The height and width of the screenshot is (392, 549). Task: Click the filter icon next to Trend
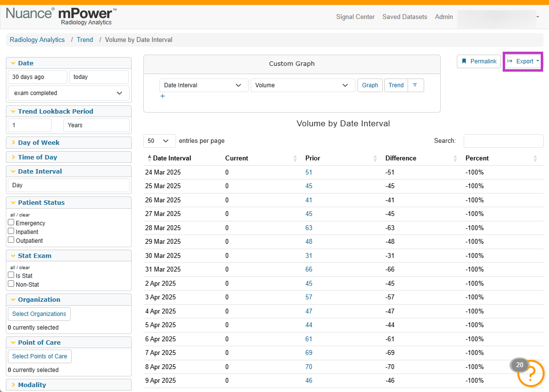(415, 85)
